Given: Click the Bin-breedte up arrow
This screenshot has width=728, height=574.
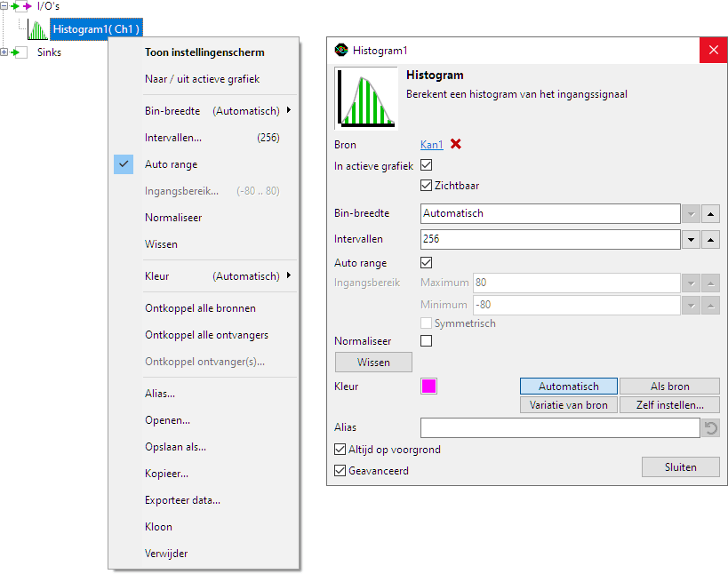Looking at the screenshot, I should click(711, 214).
